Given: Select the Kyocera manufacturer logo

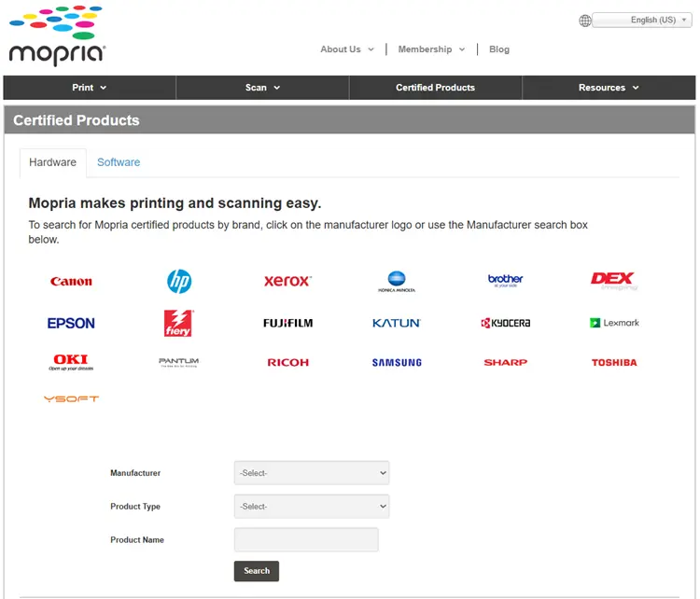Looking at the screenshot, I should [x=505, y=323].
